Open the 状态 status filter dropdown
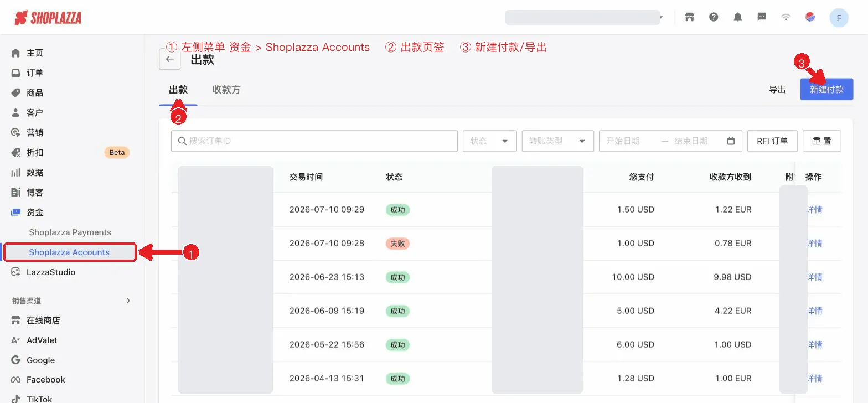 tap(490, 141)
